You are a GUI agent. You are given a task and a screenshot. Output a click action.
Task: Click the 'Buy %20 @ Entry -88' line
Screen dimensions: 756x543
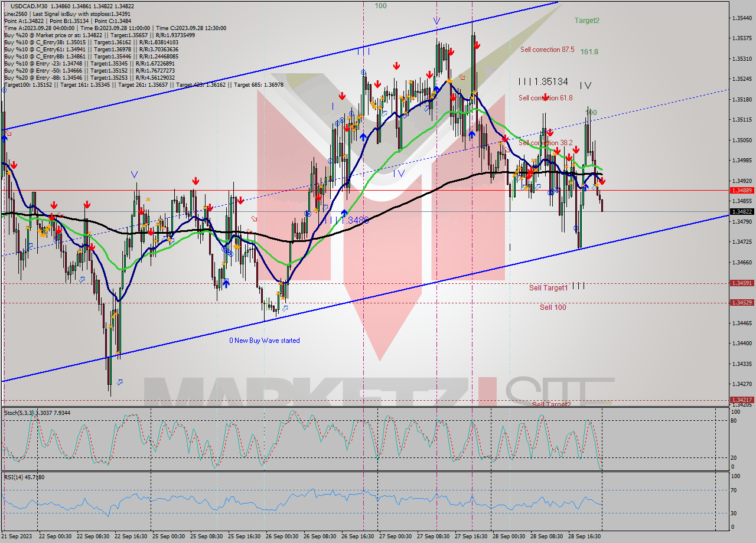pos(89,77)
